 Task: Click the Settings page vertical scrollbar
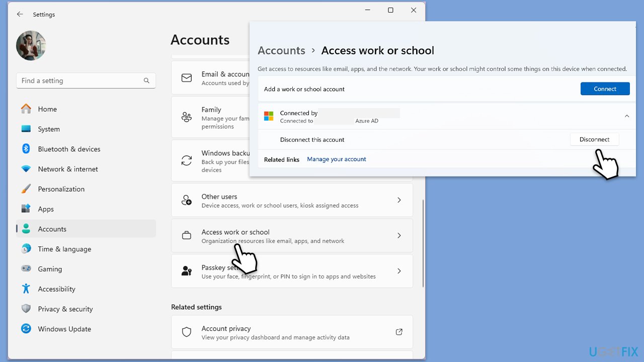[423, 244]
